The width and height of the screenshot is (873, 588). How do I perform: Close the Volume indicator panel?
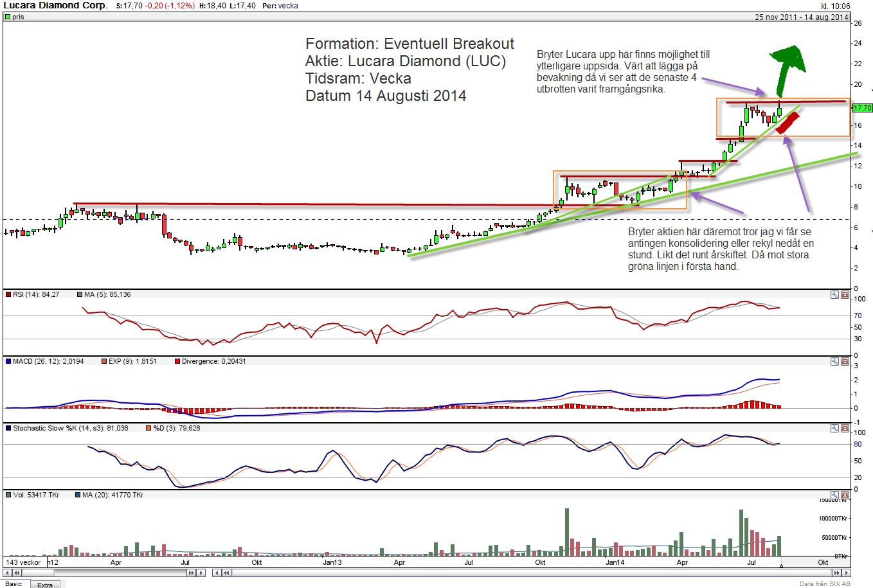click(x=845, y=495)
